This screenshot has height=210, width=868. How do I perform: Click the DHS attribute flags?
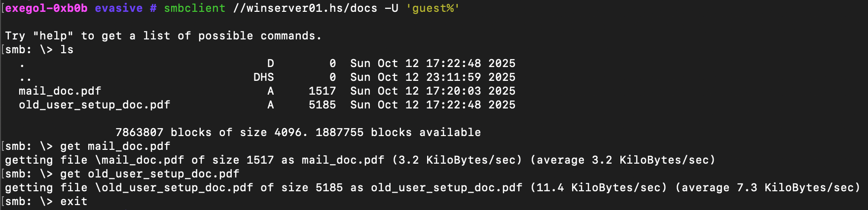pos(263,77)
